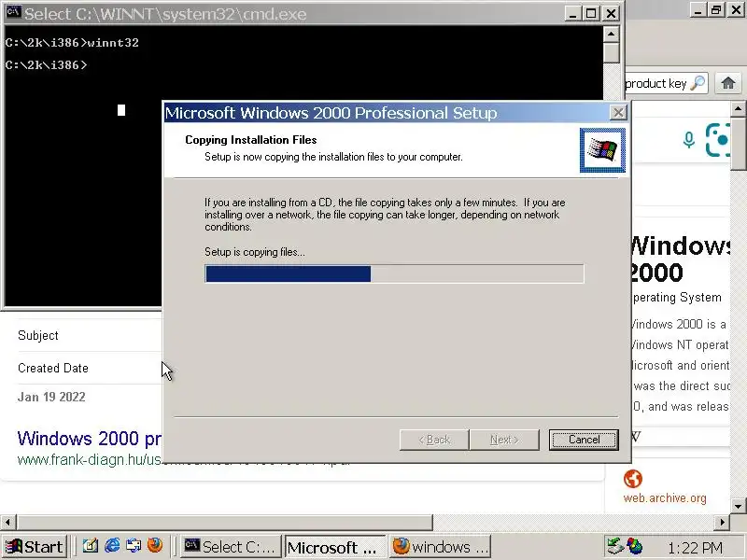
Task: Click the browser page scroll down arrow
Action: click(739, 506)
